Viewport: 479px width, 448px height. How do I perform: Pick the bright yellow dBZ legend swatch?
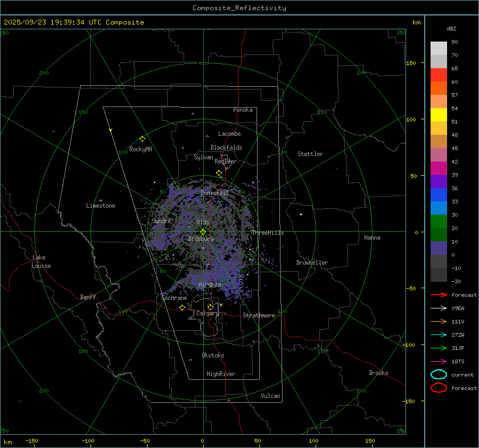[439, 115]
